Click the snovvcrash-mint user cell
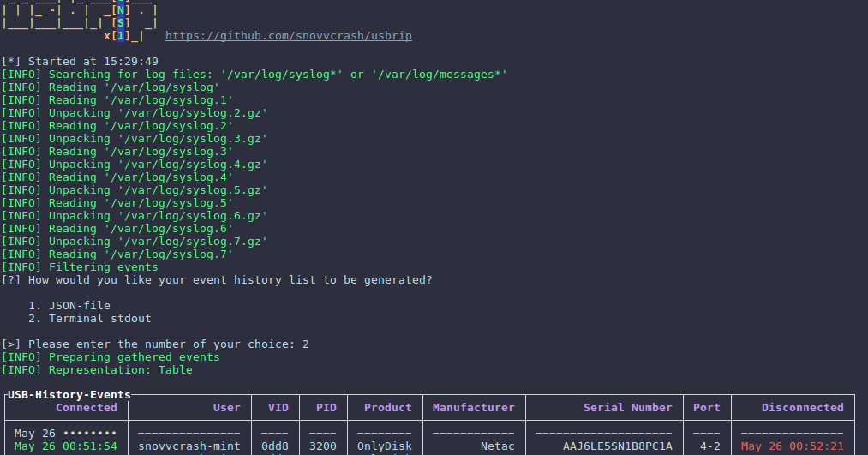868x455 pixels. coord(189,446)
